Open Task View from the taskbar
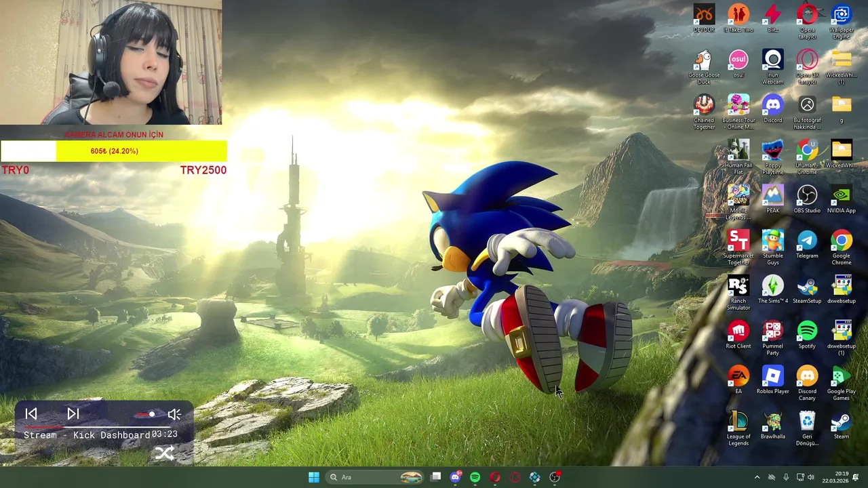The image size is (868, 488). pyautogui.click(x=436, y=477)
